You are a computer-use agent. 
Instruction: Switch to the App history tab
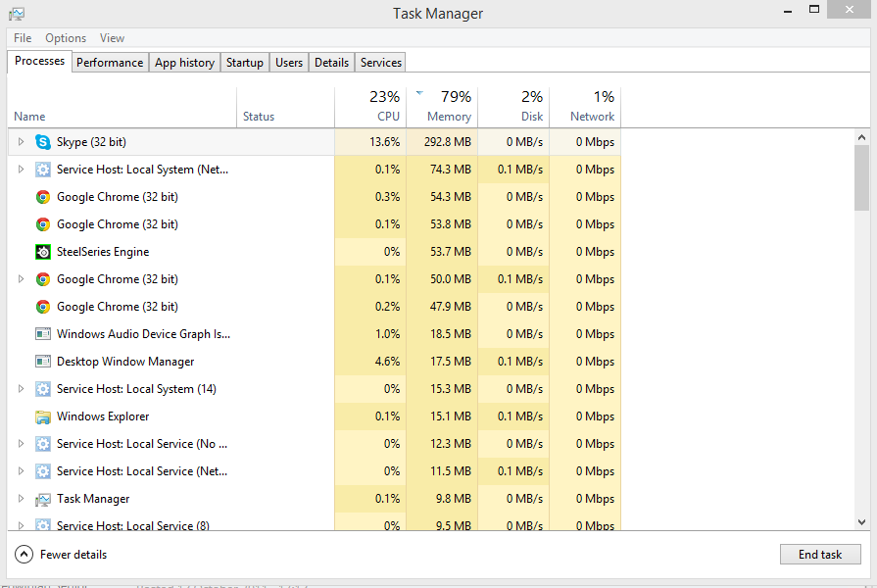pyautogui.click(x=184, y=62)
